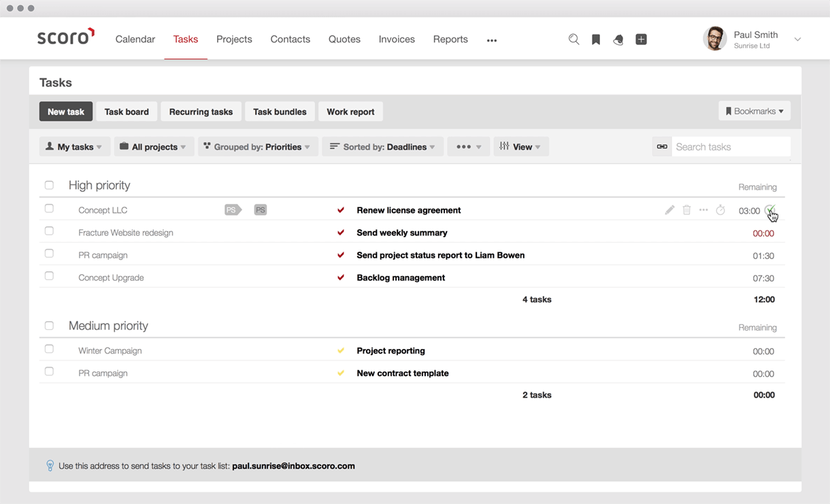Click the red priority tick for Send project status report
The width and height of the screenshot is (830, 504).
click(x=341, y=255)
